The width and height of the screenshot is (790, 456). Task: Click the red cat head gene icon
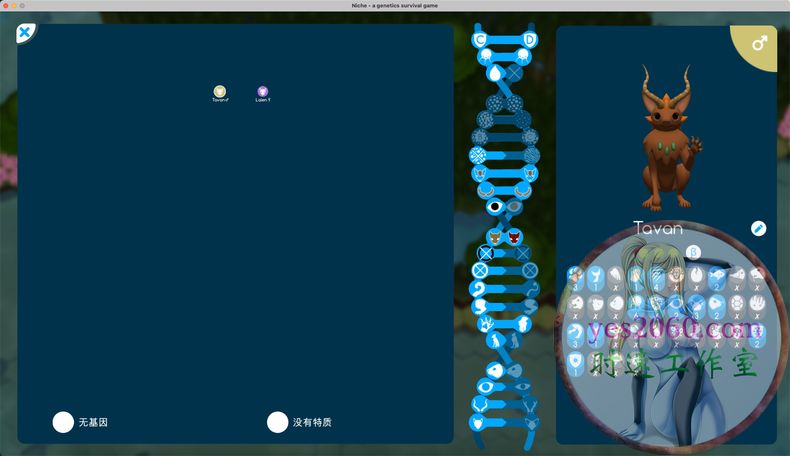coord(514,237)
